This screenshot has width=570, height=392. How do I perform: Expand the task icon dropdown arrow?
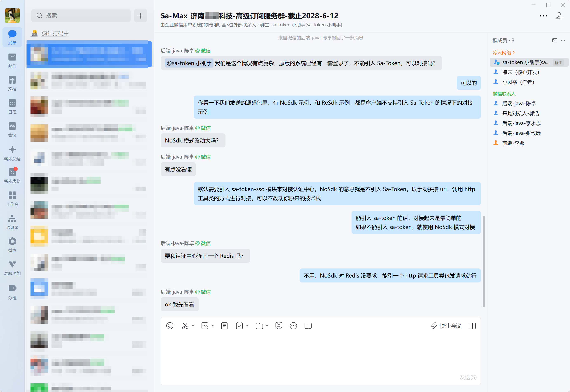(247, 326)
